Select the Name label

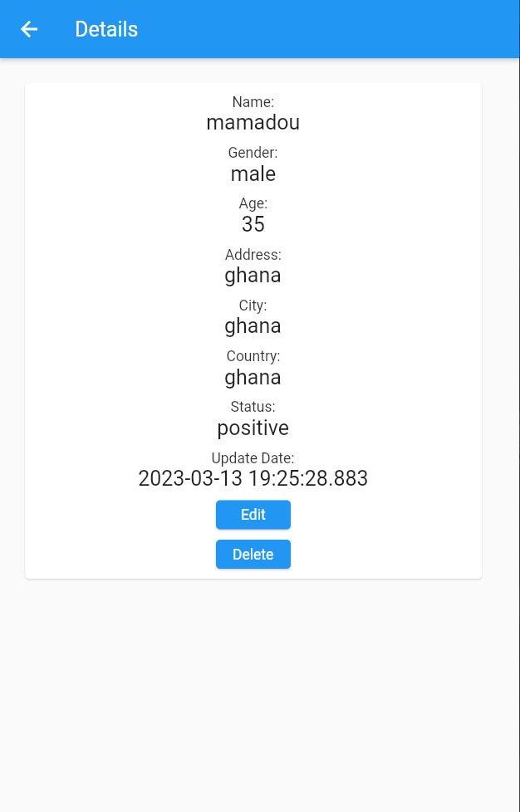253,102
